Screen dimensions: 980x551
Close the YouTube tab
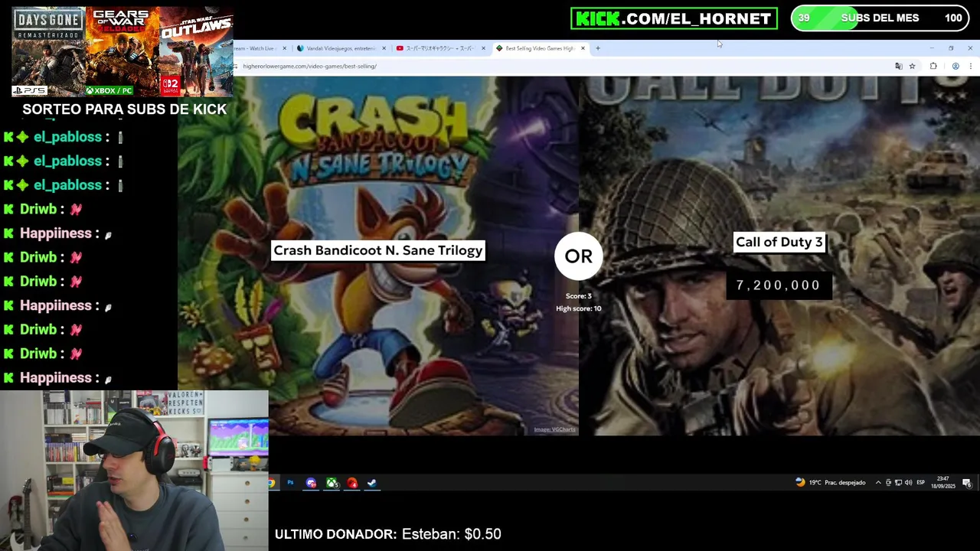pos(483,48)
